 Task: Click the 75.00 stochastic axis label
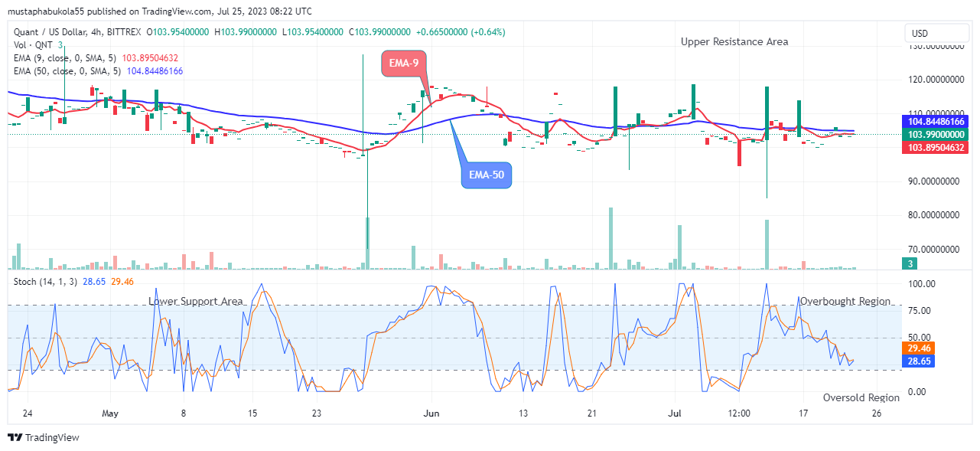(921, 311)
